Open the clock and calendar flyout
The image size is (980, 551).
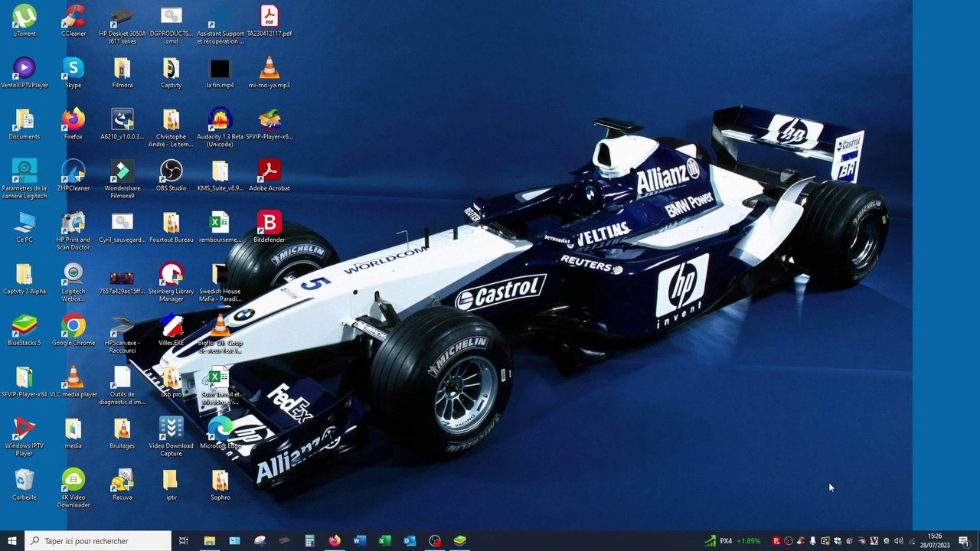pos(935,541)
